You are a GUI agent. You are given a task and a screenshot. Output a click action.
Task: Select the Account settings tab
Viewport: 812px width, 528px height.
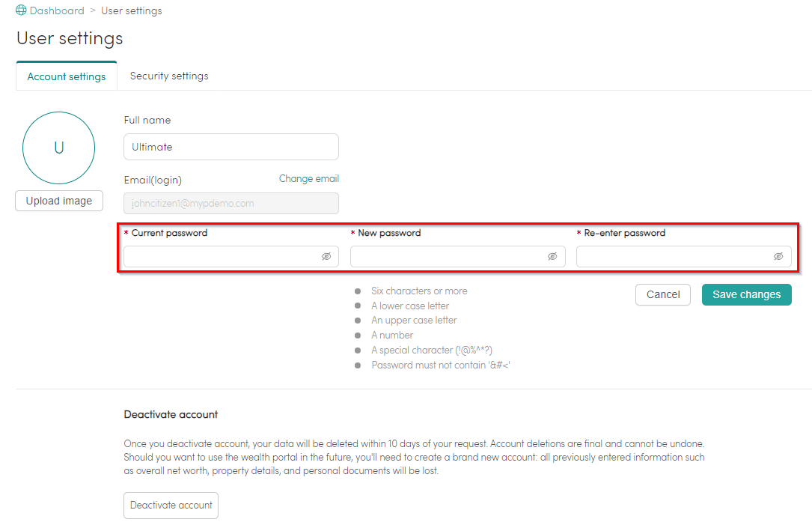coord(67,76)
